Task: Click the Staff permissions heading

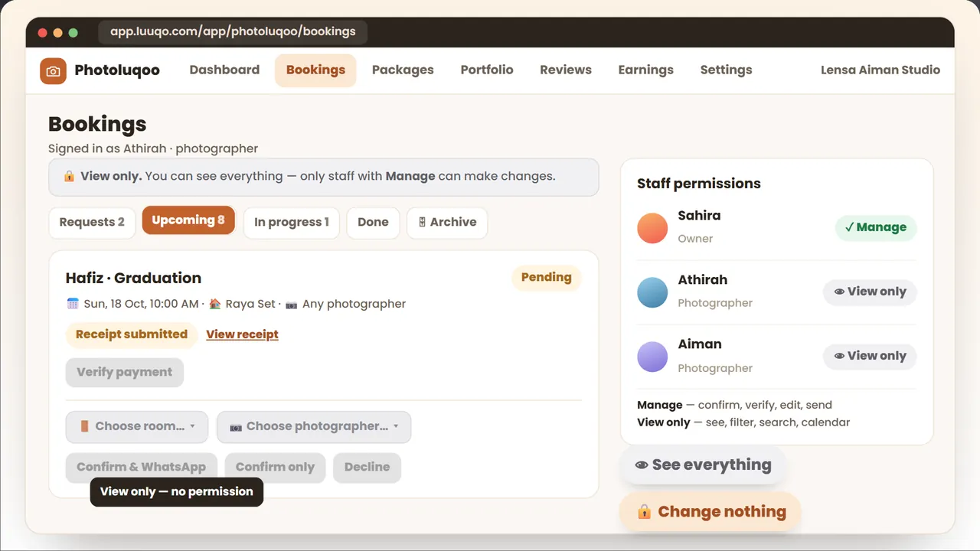Action: [699, 184]
